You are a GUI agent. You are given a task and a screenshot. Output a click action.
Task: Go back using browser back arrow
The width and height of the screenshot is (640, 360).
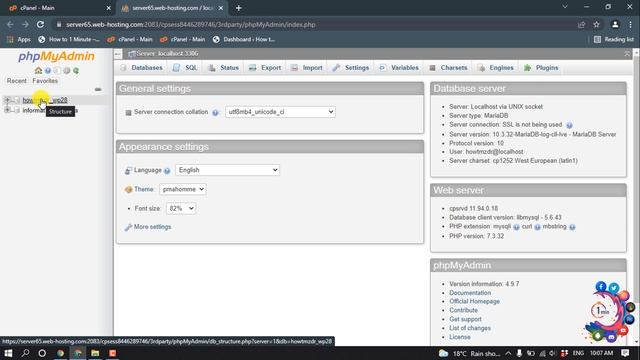(10, 24)
